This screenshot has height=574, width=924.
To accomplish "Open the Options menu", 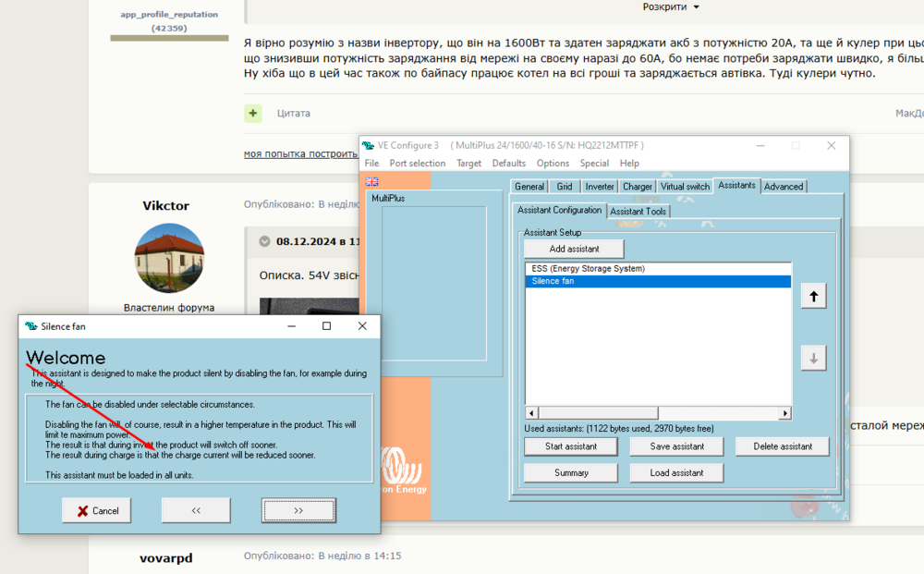I will coord(553,164).
